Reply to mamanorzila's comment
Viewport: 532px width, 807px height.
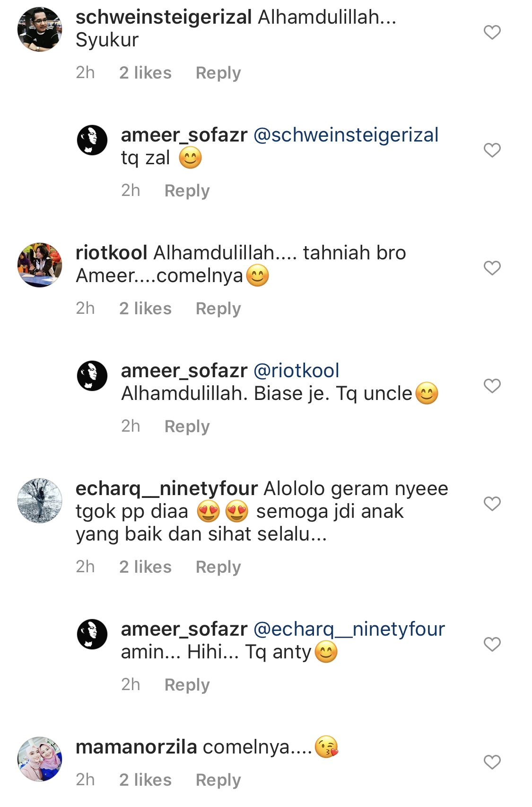(218, 780)
